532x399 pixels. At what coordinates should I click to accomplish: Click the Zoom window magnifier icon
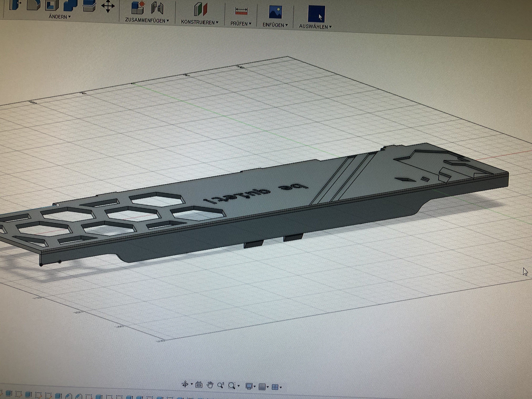[232, 386]
